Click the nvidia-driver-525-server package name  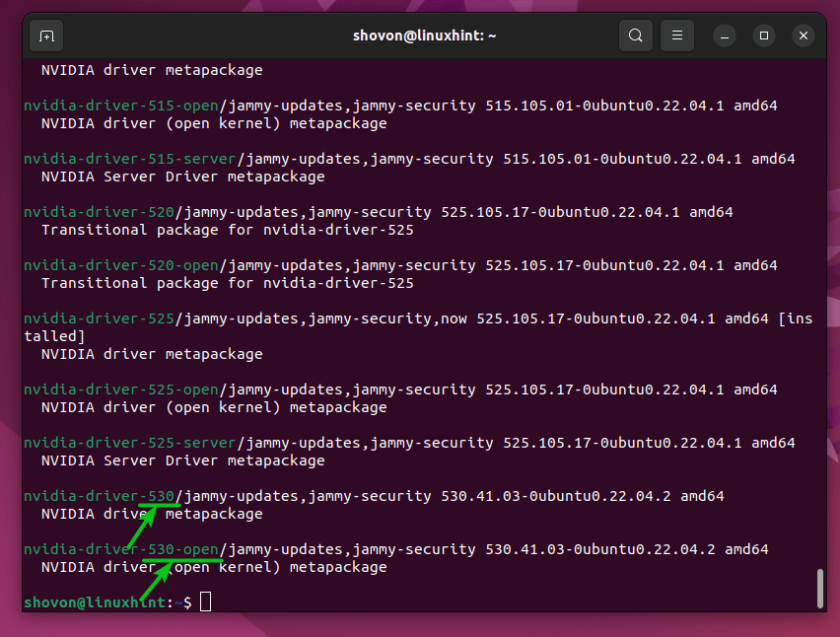pos(129,443)
